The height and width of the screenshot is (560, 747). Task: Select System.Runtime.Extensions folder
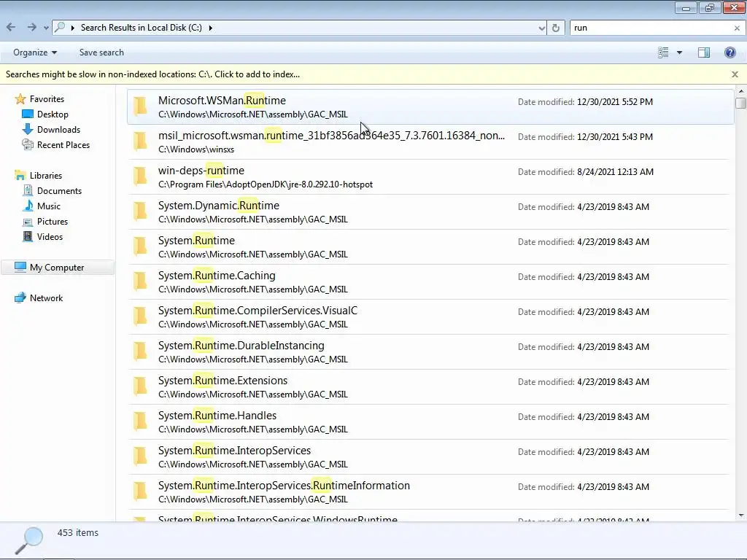point(430,386)
